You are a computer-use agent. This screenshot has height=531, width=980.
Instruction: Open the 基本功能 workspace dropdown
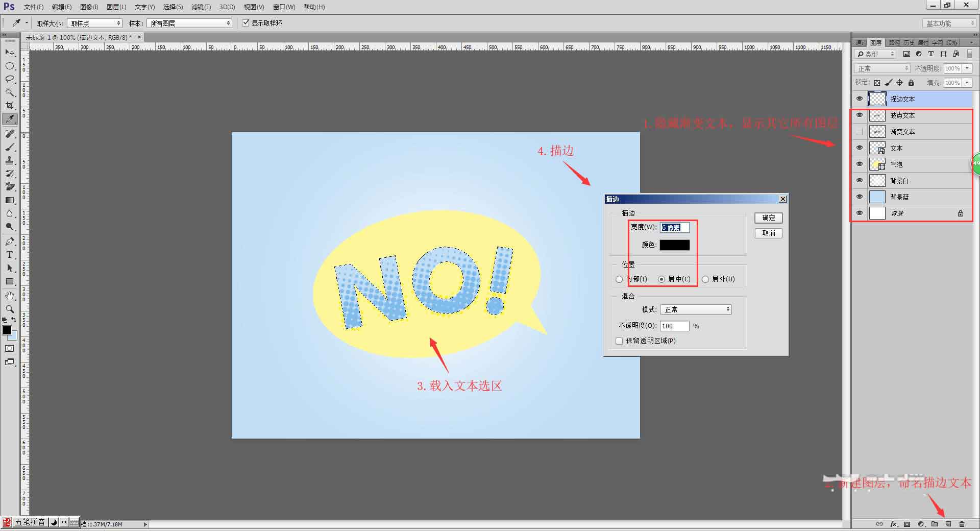(949, 23)
